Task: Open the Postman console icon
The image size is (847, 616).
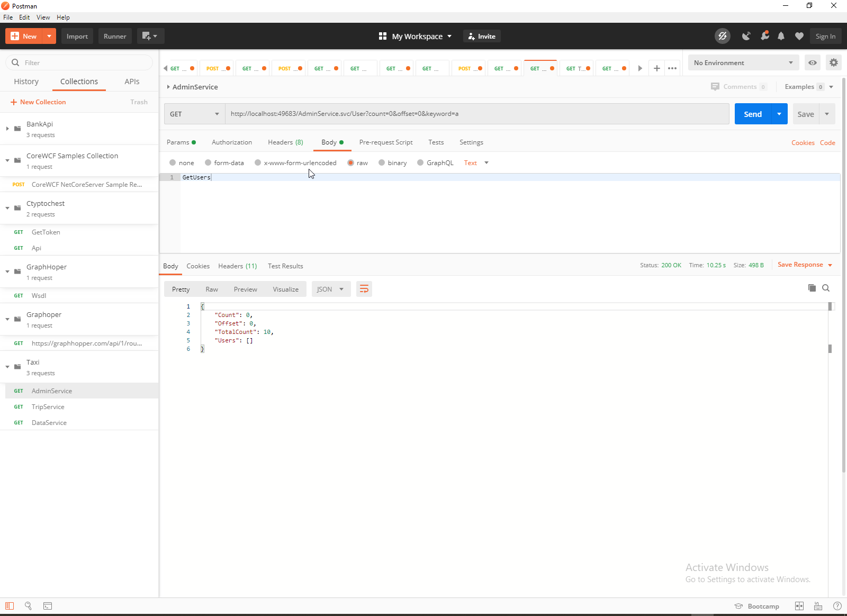Action: pos(48,606)
